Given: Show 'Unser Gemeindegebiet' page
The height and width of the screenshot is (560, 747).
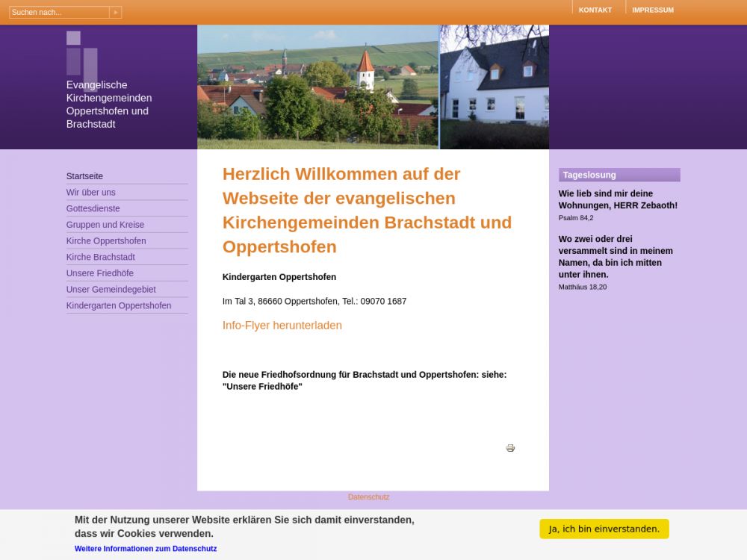Looking at the screenshot, I should tap(111, 290).
